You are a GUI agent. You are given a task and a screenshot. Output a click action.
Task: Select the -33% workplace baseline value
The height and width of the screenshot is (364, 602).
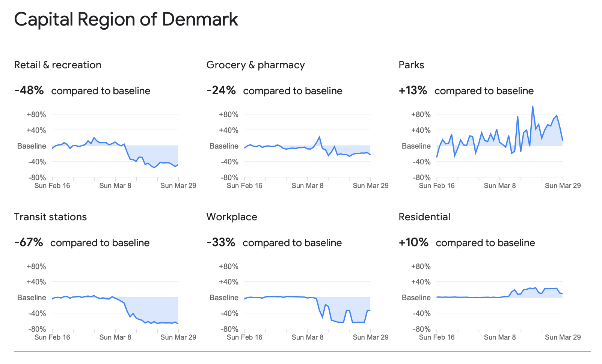tap(221, 242)
